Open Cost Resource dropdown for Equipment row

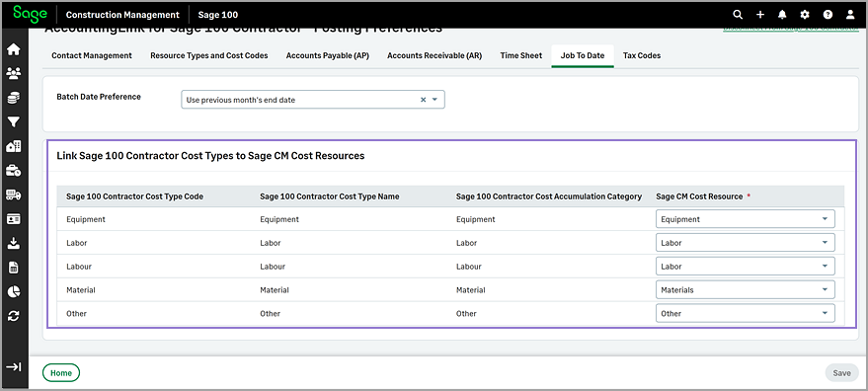746,219
